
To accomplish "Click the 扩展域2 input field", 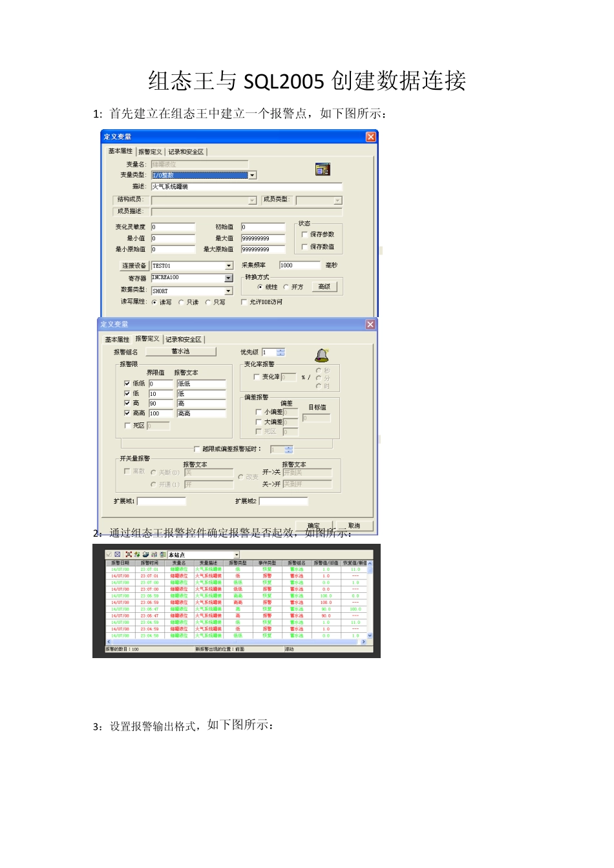I will [284, 501].
